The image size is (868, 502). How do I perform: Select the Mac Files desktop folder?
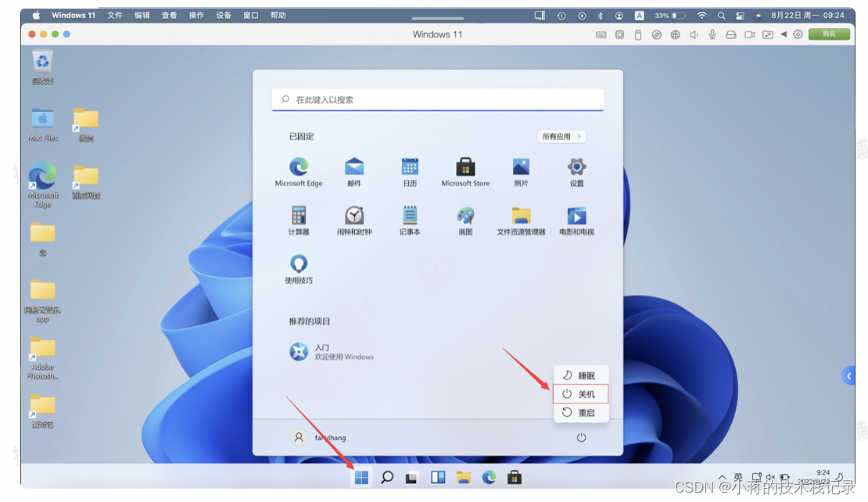click(x=43, y=126)
